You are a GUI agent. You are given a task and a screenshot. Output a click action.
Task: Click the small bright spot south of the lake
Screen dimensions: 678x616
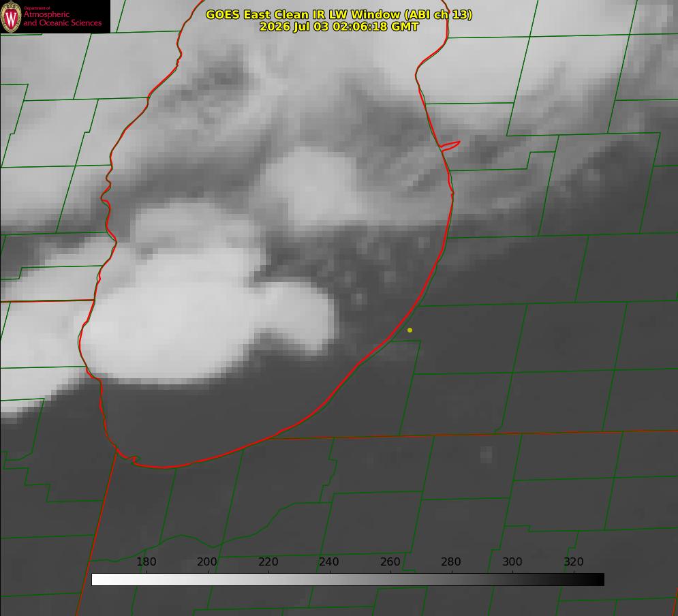(486, 455)
